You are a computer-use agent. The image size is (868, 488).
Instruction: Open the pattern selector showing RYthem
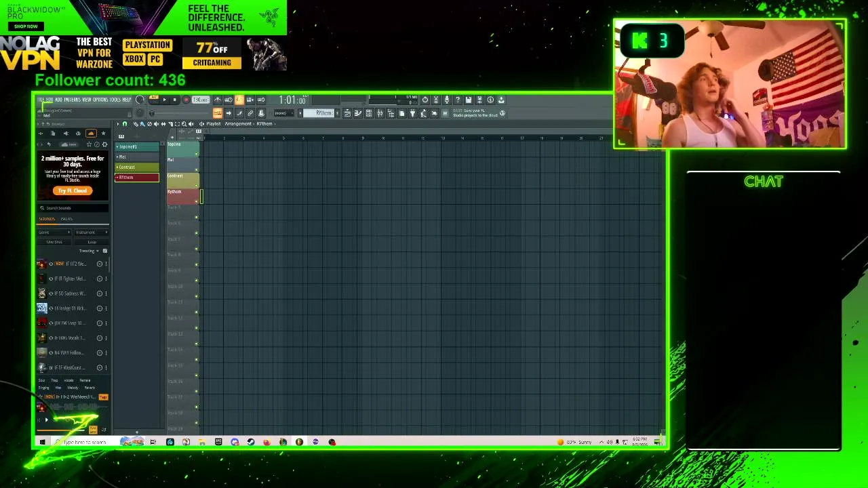click(x=320, y=113)
